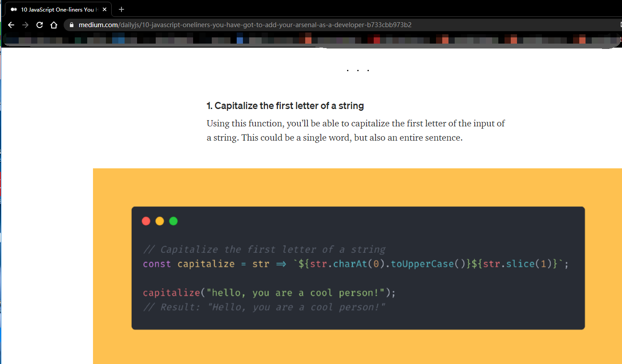Open the browser home page
Viewport: 622px width, 364px height.
point(54,25)
